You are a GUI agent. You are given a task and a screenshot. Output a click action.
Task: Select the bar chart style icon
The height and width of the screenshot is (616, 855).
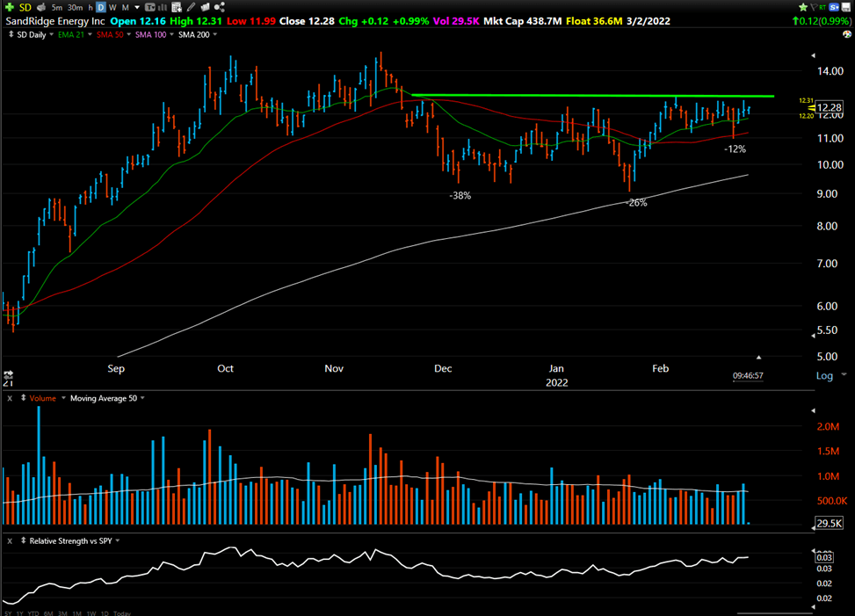161,8
